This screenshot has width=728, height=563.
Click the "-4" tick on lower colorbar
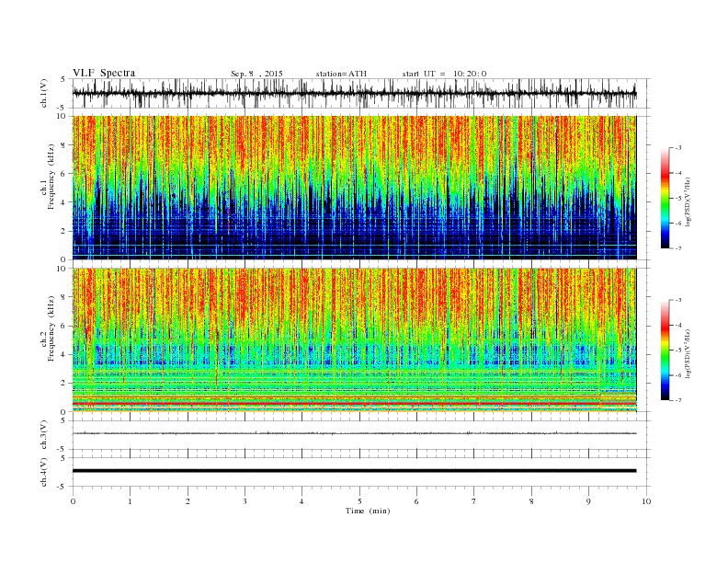[x=677, y=325]
